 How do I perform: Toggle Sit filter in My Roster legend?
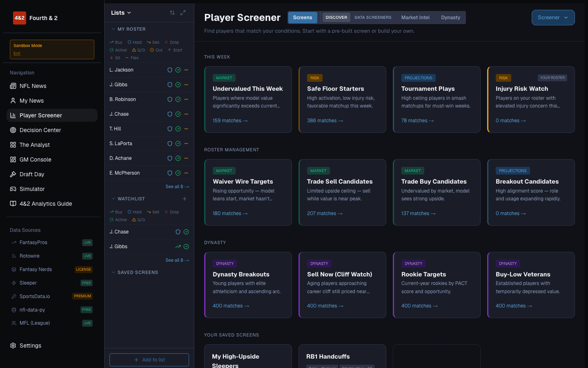(x=115, y=58)
